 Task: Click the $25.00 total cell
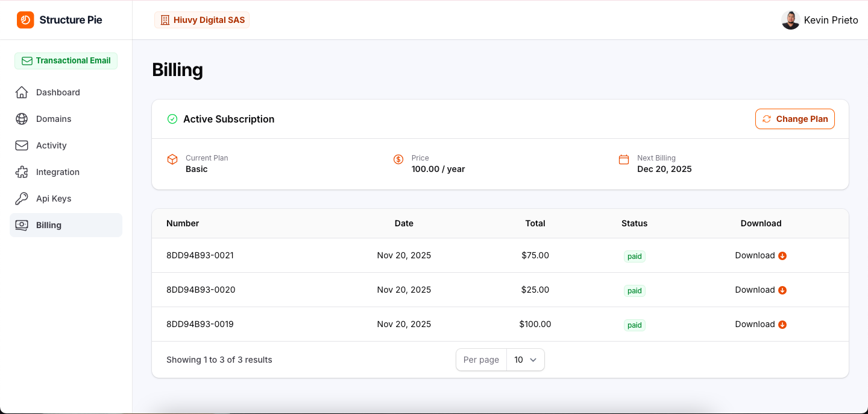pyautogui.click(x=535, y=290)
